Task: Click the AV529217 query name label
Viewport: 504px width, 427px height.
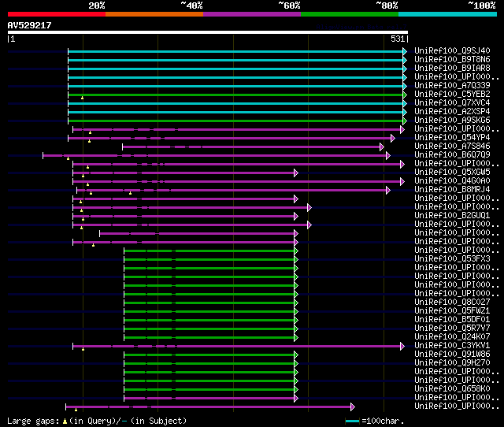Action: coord(30,25)
